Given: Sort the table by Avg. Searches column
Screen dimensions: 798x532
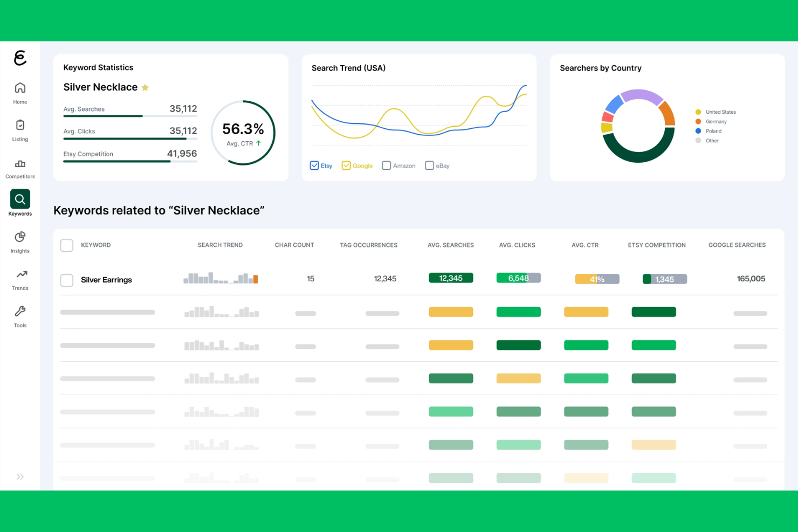Looking at the screenshot, I should point(450,245).
